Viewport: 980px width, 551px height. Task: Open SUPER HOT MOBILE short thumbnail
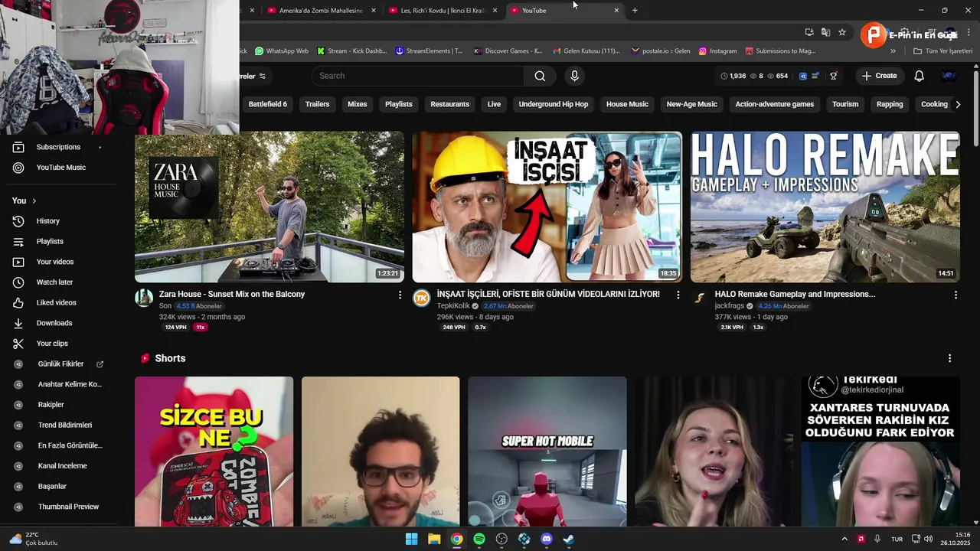(547, 452)
